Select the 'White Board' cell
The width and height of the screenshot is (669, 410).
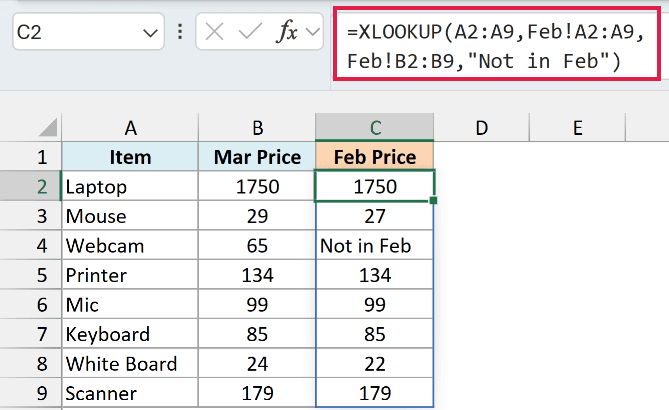[130, 363]
